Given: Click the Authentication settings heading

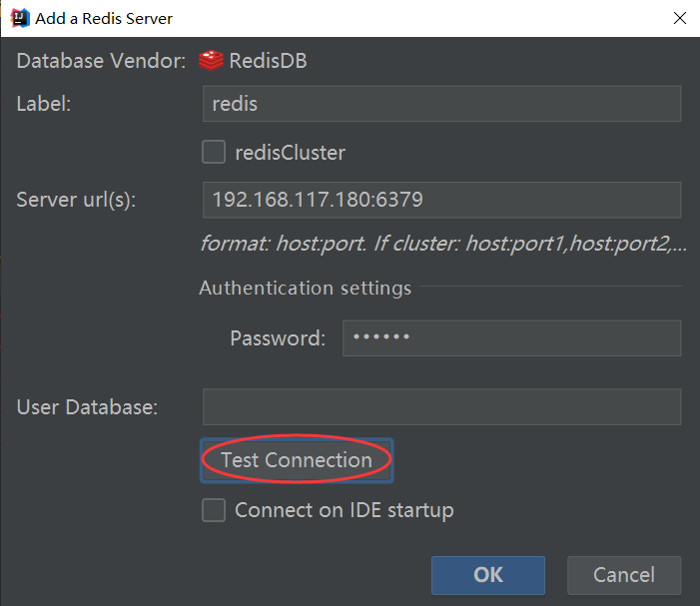Looking at the screenshot, I should (305, 288).
